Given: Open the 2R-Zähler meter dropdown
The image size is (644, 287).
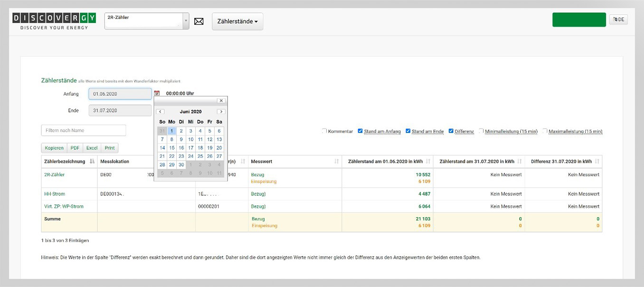Looking at the screenshot, I should click(x=186, y=21).
